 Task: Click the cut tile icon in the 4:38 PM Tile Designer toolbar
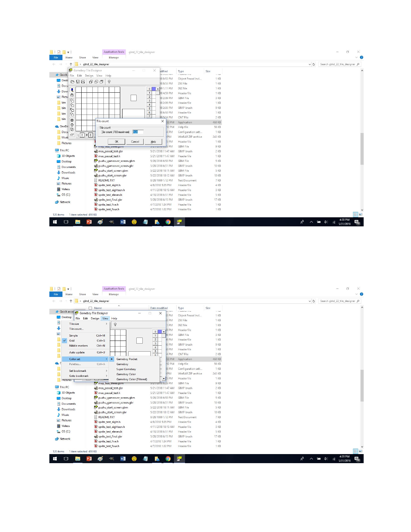tap(91, 82)
